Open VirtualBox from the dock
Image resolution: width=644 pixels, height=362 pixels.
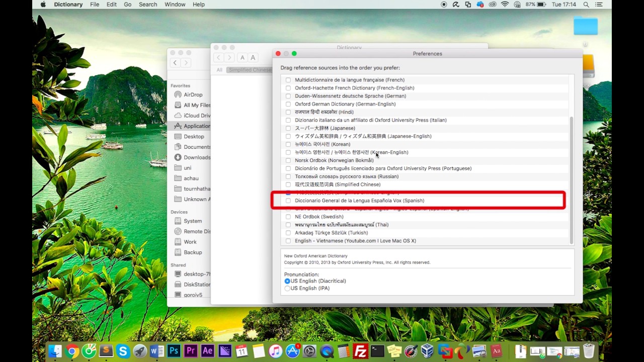(x=428, y=351)
